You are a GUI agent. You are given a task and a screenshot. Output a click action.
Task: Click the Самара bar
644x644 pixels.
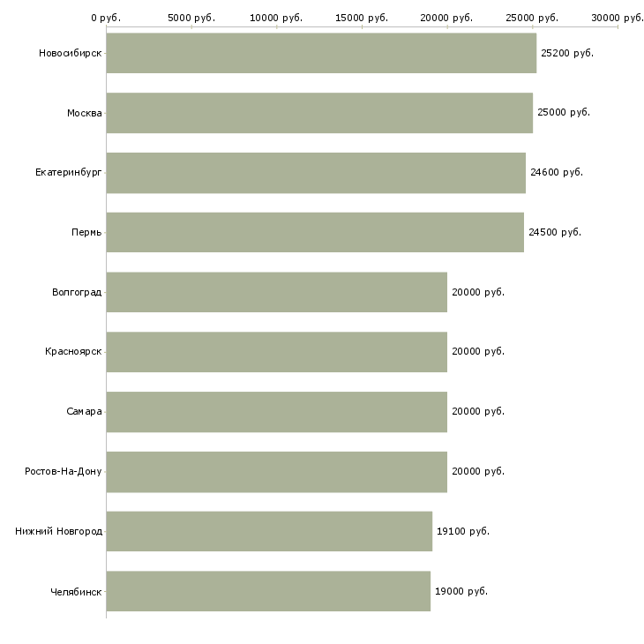(276, 411)
